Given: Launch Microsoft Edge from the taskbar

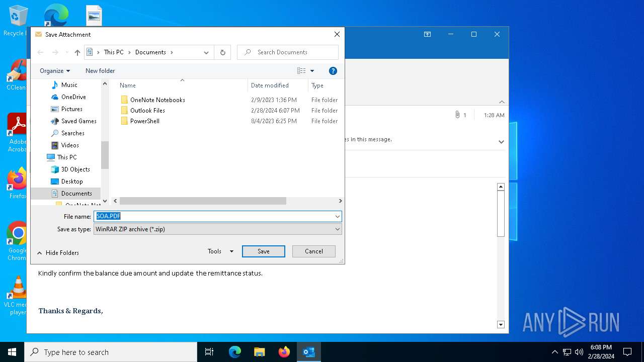Looking at the screenshot, I should click(235, 352).
